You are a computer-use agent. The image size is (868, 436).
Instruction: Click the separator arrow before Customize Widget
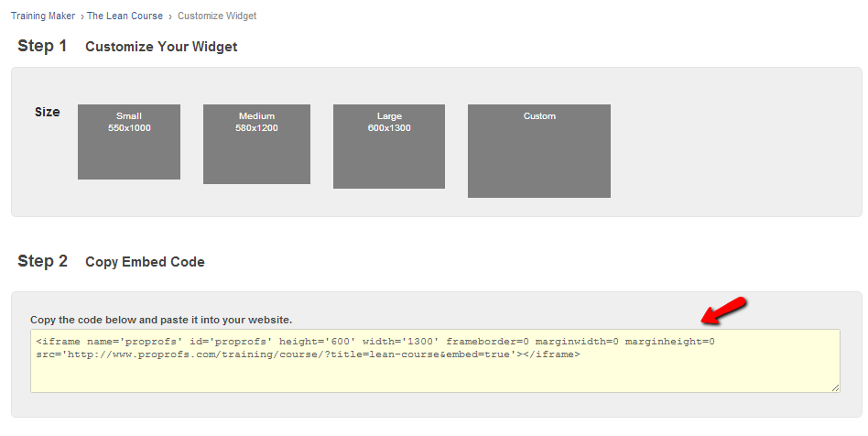click(170, 16)
